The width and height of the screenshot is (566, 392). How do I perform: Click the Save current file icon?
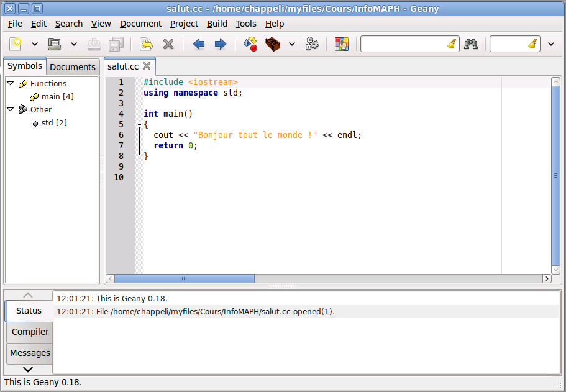pos(94,44)
